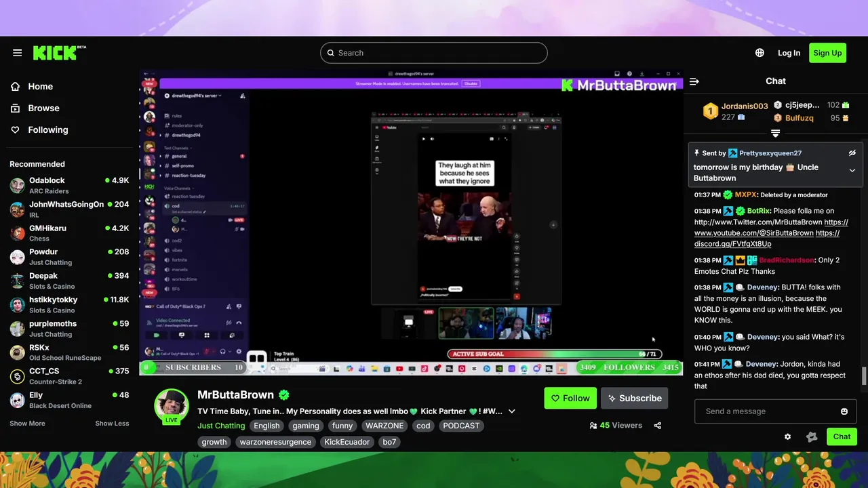Open hstikkytokky recommended channel

69,304
